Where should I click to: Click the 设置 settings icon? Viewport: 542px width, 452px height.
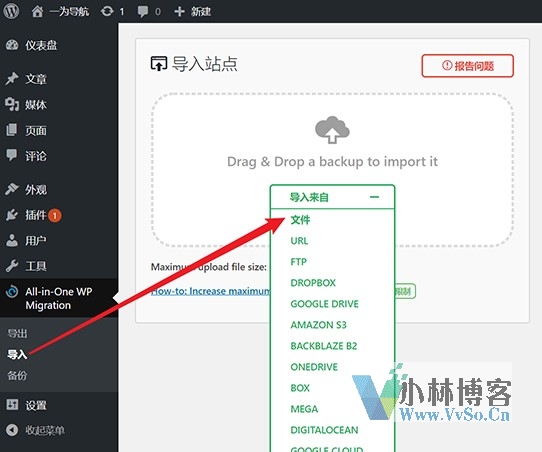[12, 404]
